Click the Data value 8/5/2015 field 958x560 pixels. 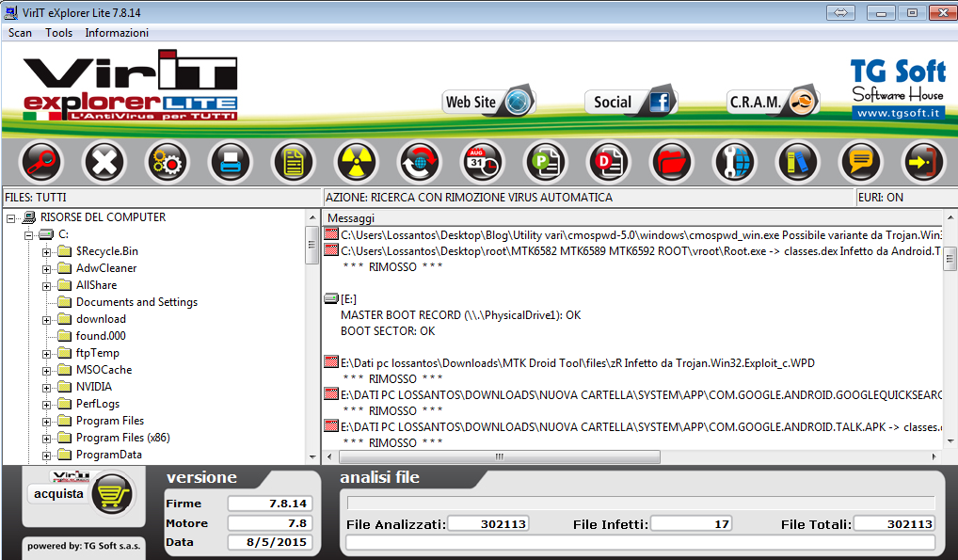coord(270,542)
